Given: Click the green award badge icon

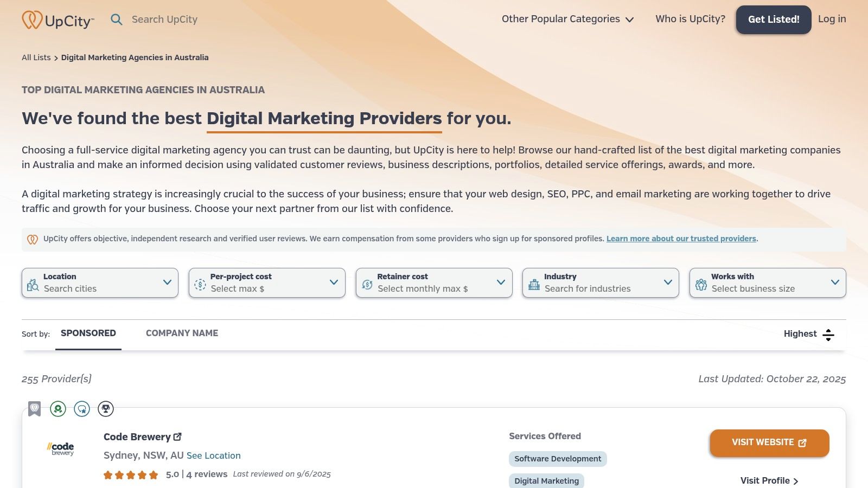Looking at the screenshot, I should coord(58,409).
